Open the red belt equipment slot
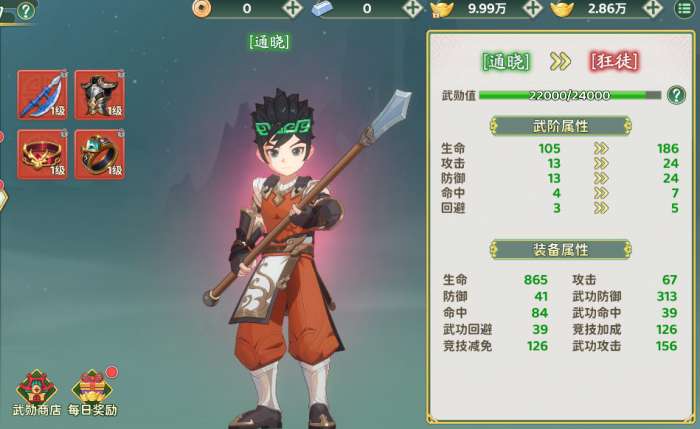The height and width of the screenshot is (429, 700). (x=42, y=155)
